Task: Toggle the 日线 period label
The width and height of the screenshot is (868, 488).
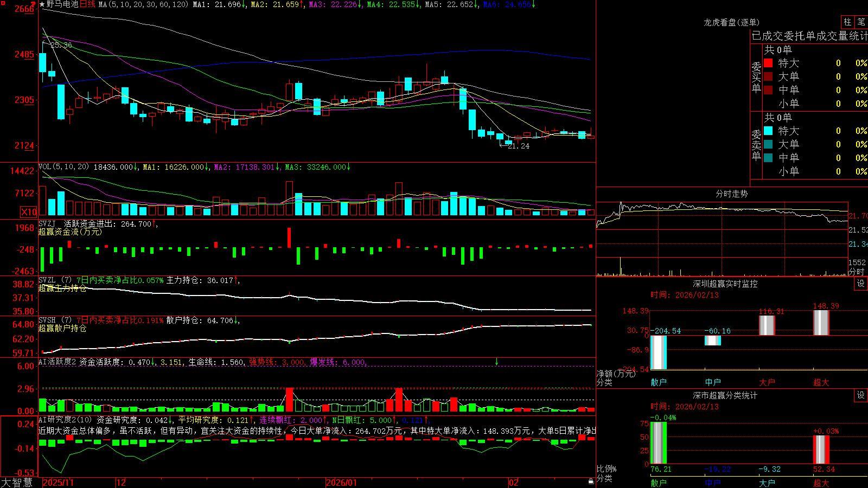Action: [x=87, y=4]
